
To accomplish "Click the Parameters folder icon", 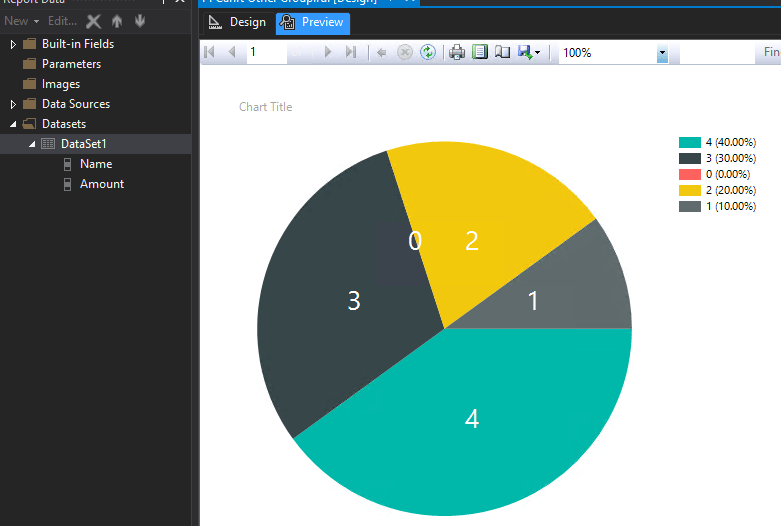I will 29,64.
